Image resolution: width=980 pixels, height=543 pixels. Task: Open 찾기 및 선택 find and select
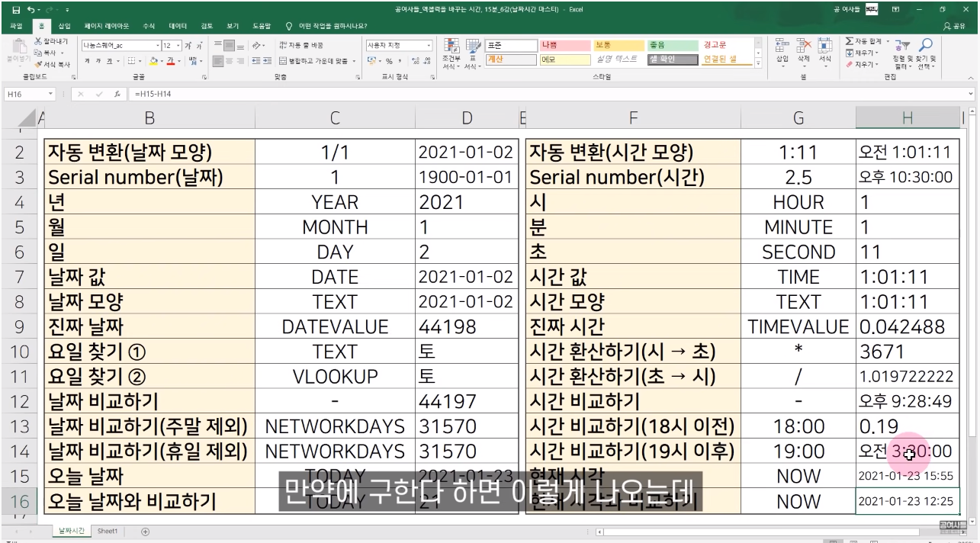[x=926, y=53]
